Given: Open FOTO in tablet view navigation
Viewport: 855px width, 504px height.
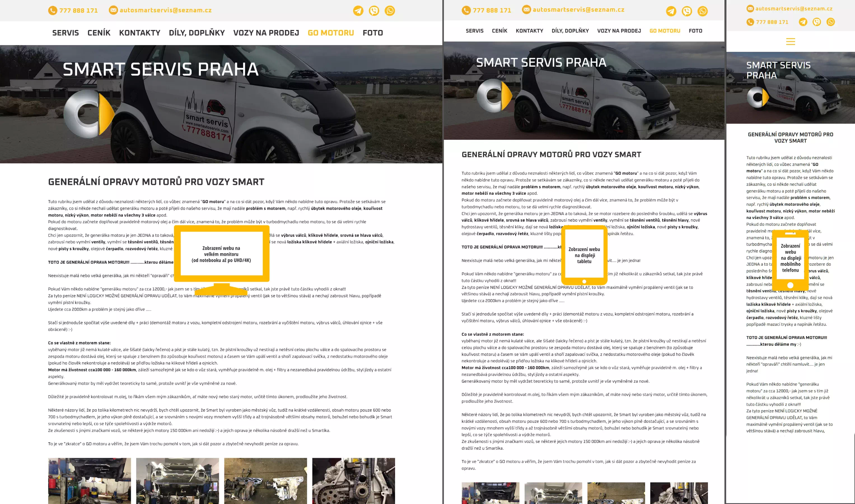Looking at the screenshot, I should point(695,31).
